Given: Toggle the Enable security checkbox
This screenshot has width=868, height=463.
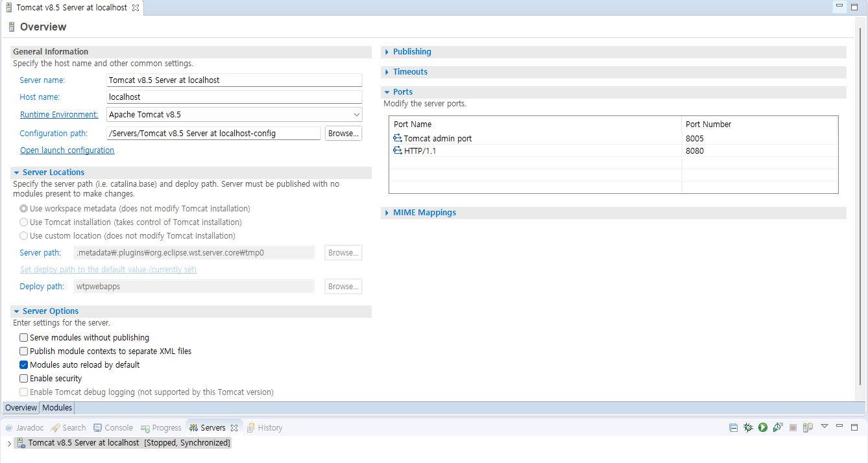Looking at the screenshot, I should tap(24, 379).
